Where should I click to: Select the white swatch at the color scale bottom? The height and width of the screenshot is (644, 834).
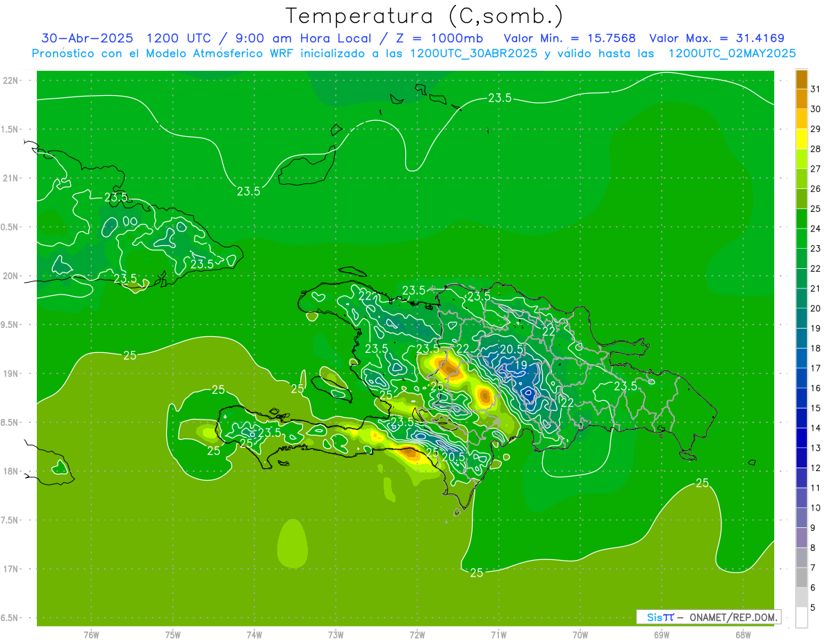coord(801,618)
